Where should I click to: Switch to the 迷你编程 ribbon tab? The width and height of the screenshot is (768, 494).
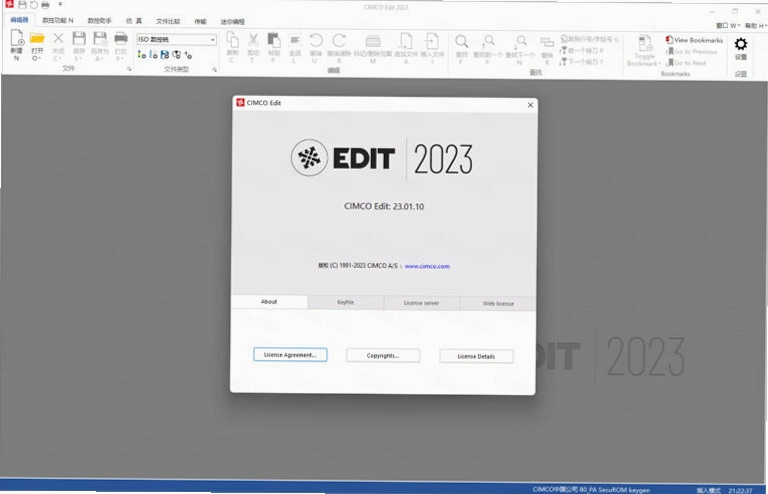tap(233, 22)
